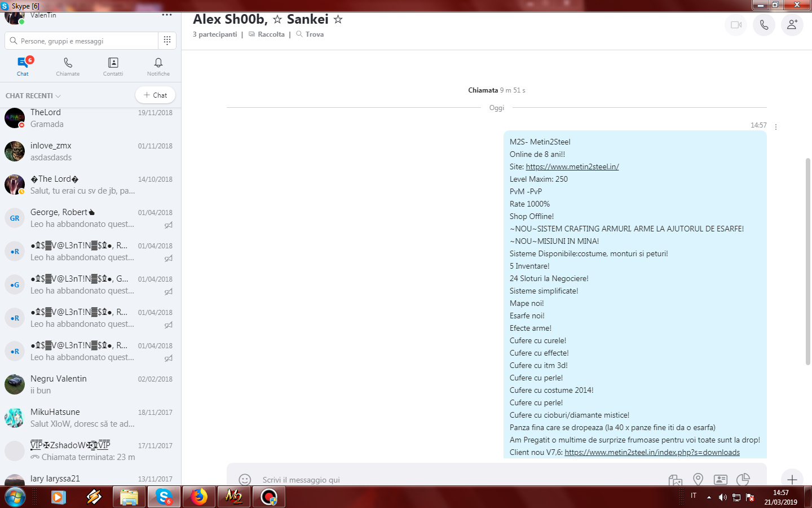The width and height of the screenshot is (812, 508).
Task: Switch to the Chat tab
Action: [x=23, y=67]
